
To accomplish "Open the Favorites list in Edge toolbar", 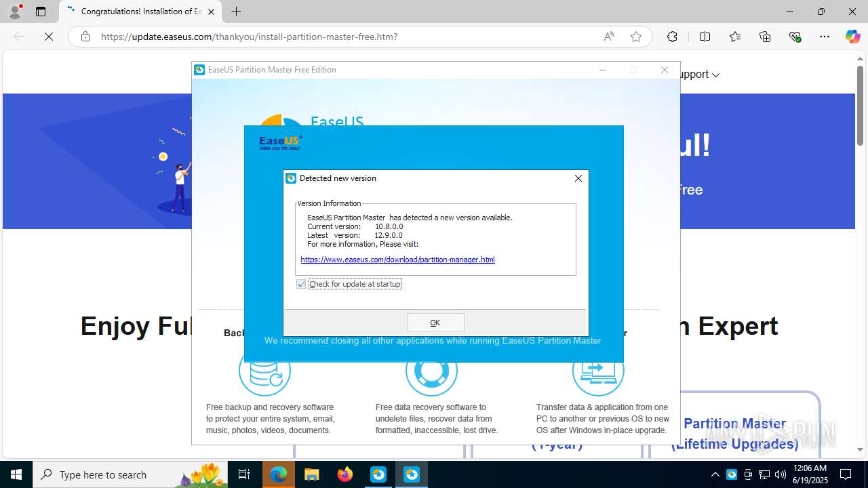I will coord(735,37).
